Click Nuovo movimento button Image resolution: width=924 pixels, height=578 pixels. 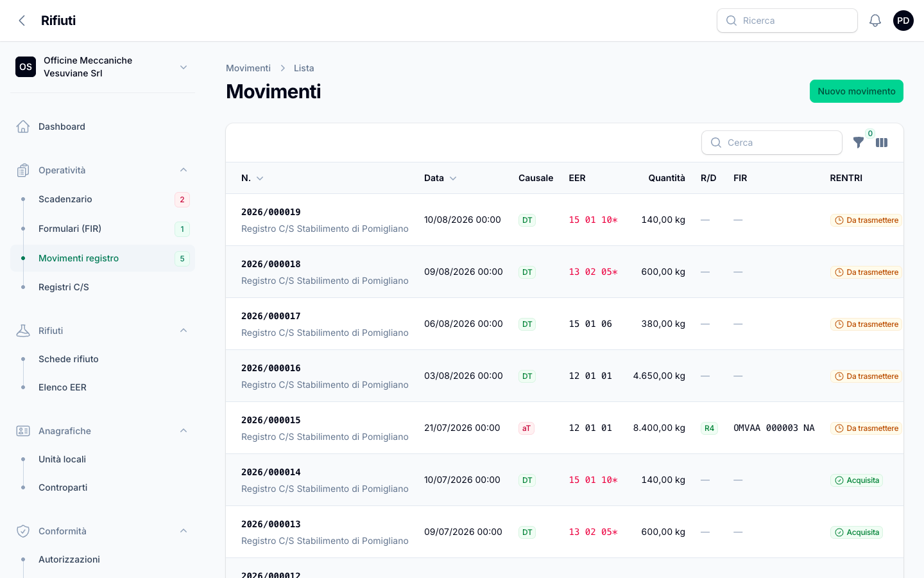coord(857,91)
